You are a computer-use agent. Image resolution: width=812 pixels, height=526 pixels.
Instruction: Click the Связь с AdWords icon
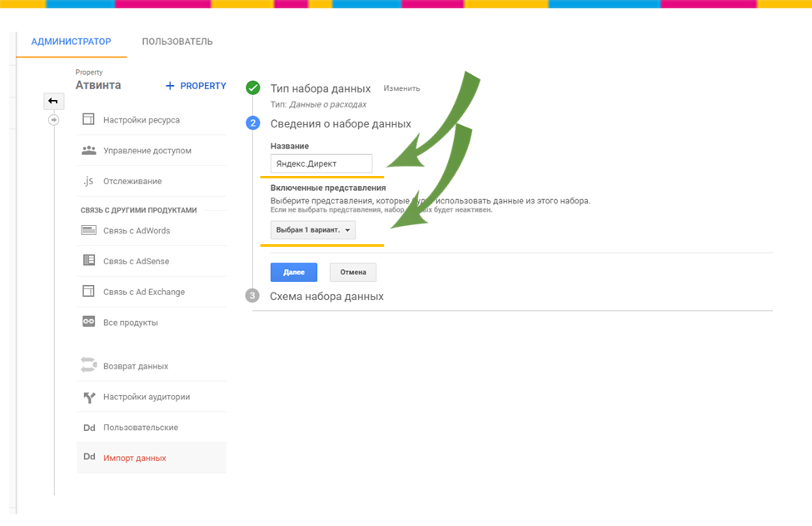click(88, 230)
